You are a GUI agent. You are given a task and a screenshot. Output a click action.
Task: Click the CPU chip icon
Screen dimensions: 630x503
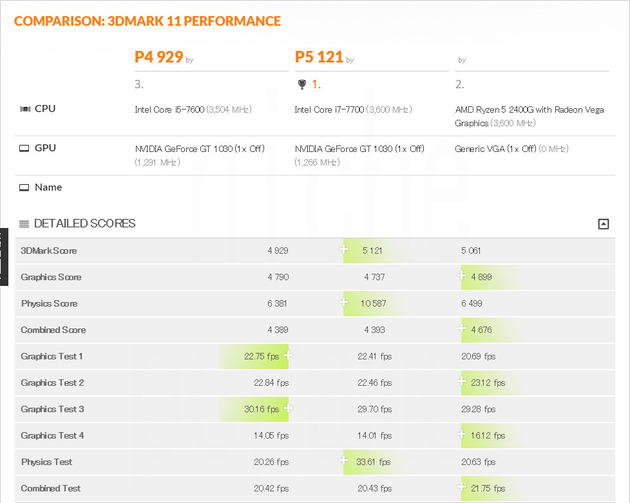click(x=25, y=109)
